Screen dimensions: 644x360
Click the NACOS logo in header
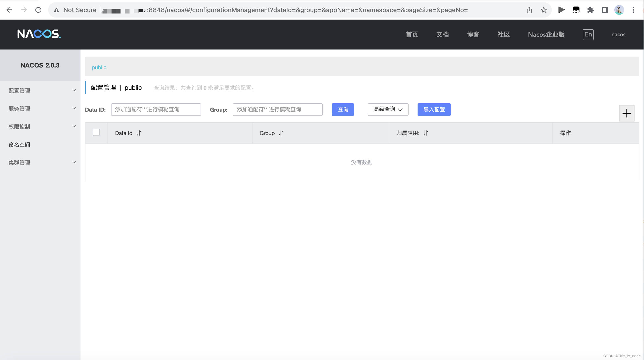39,34
